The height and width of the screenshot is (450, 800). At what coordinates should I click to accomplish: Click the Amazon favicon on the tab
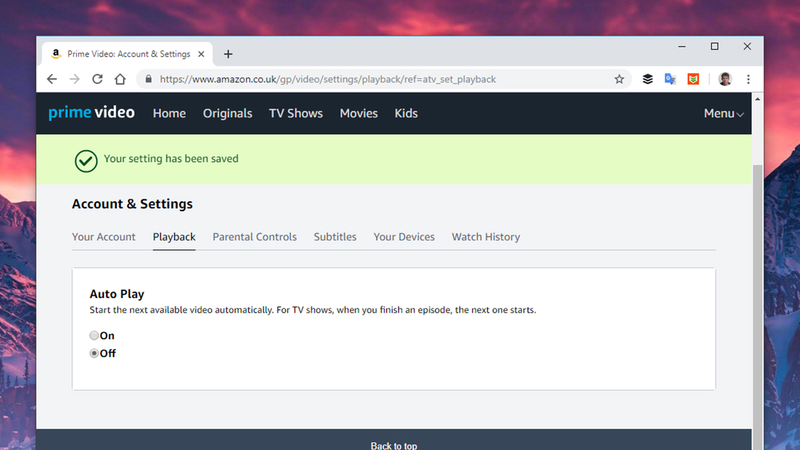pos(56,54)
